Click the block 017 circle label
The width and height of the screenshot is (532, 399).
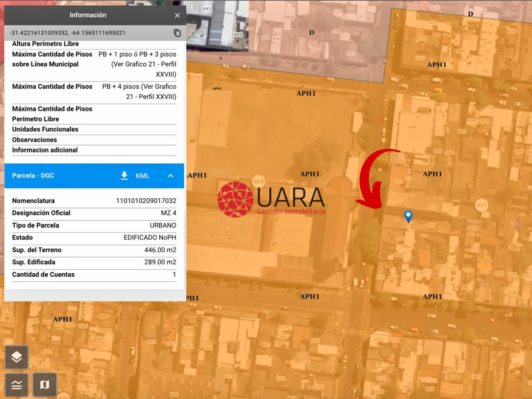481,205
